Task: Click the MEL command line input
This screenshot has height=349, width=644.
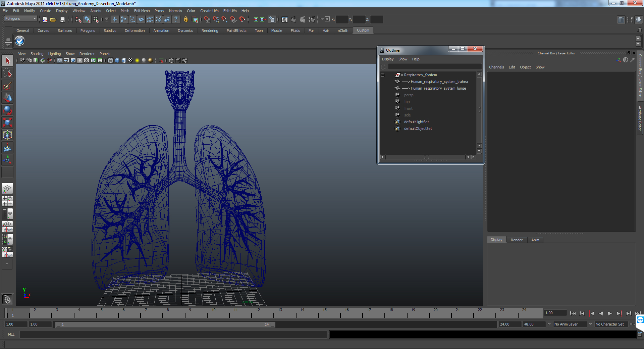Action: click(x=173, y=334)
